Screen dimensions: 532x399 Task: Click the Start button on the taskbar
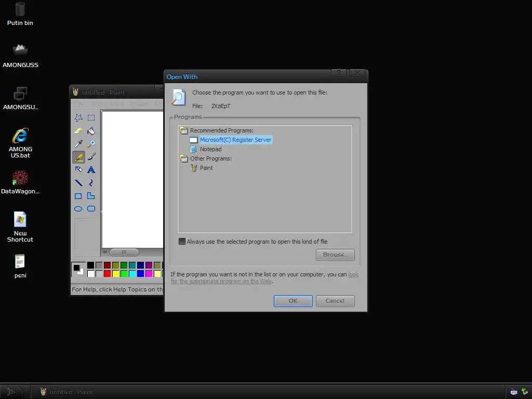(12, 392)
